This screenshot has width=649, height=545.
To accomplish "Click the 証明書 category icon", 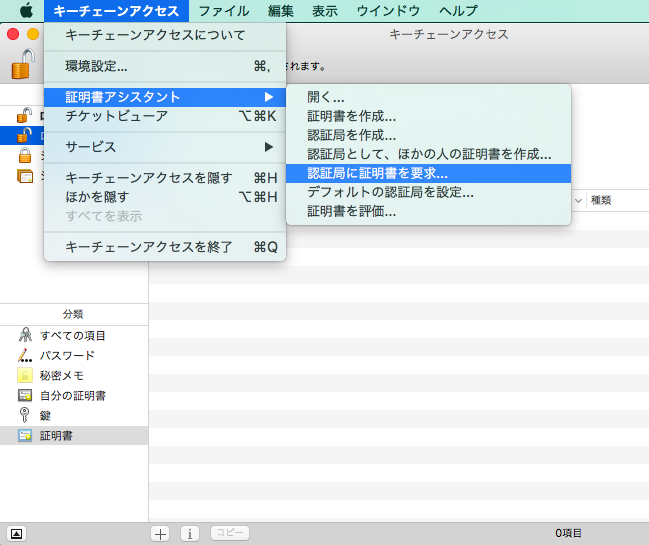I will (25, 435).
